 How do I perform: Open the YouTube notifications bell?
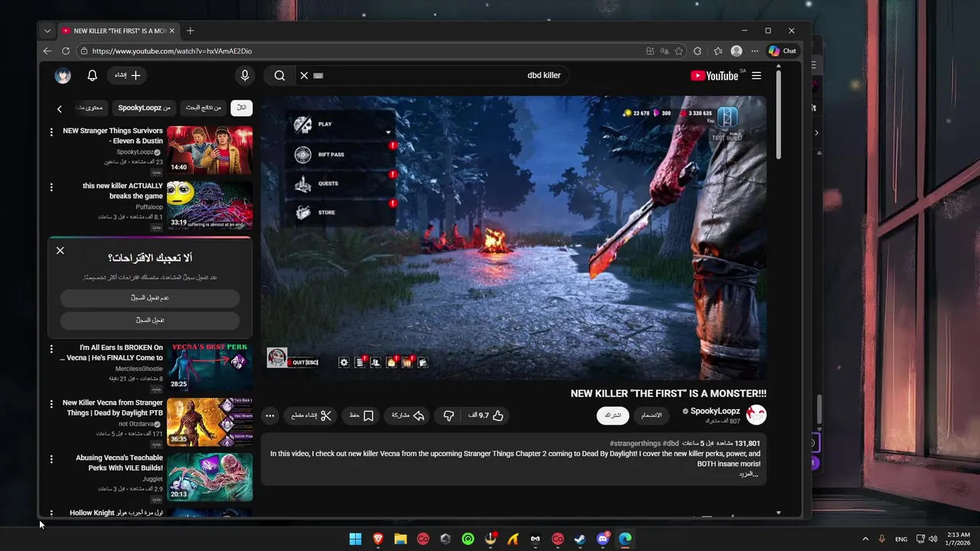click(x=92, y=76)
